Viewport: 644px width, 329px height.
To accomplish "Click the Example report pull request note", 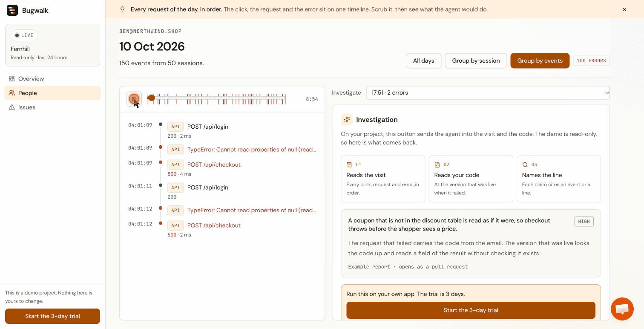I will pos(408,267).
